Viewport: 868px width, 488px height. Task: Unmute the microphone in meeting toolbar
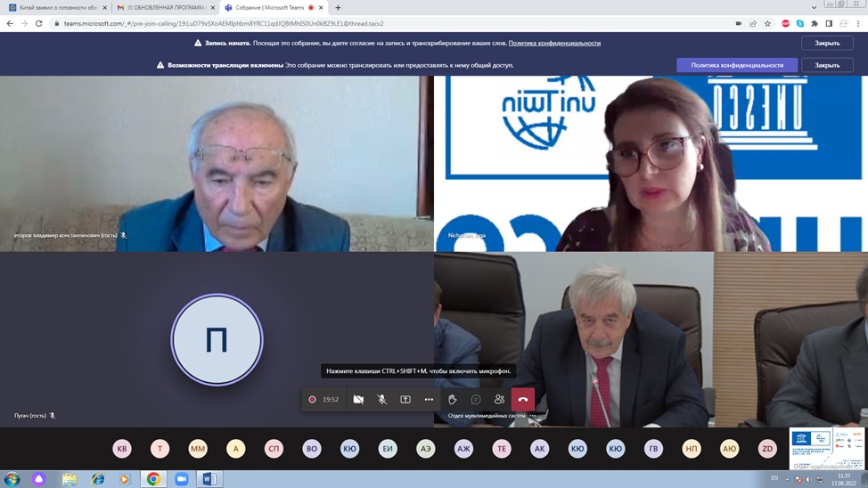(381, 400)
